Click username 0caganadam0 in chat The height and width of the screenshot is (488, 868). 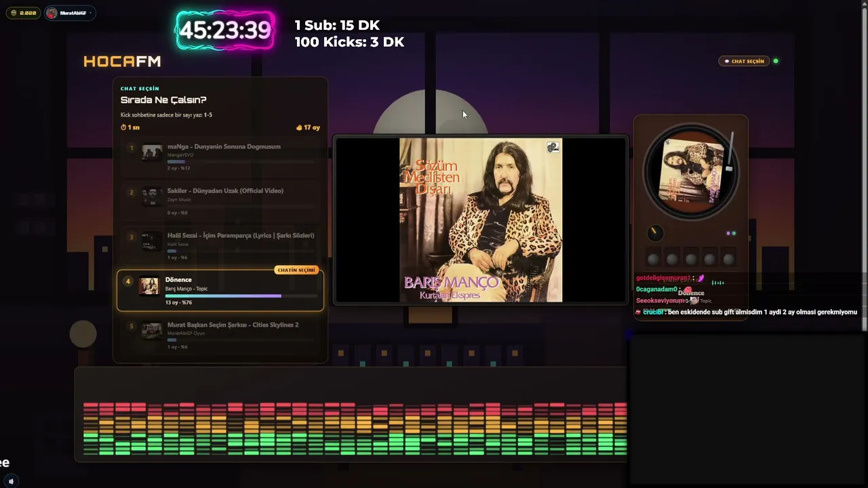coord(656,289)
